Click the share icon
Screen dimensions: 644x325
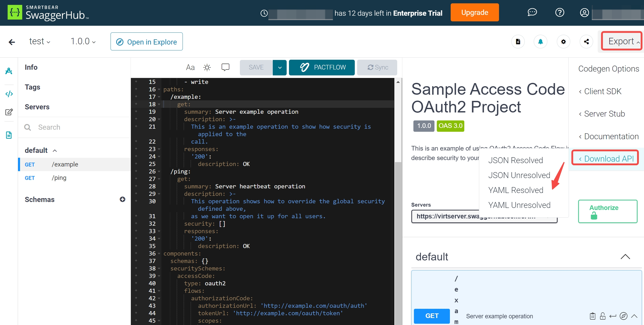(586, 42)
